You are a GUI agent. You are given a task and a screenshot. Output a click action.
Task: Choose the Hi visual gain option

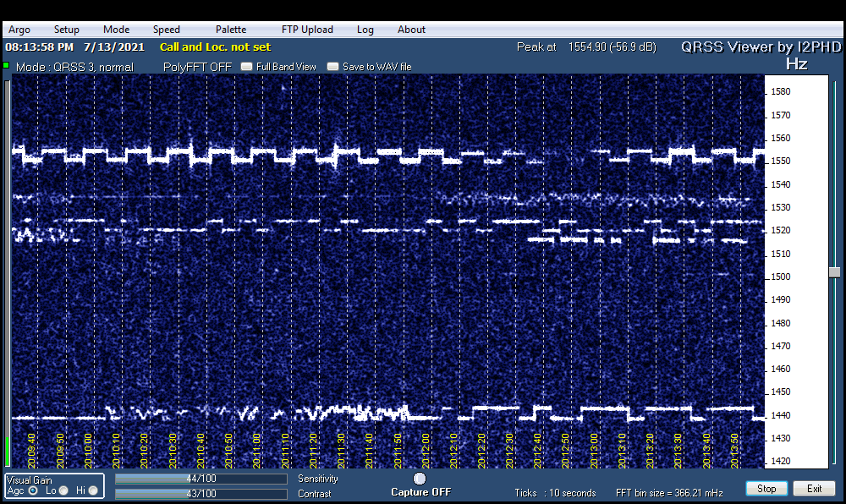coord(93,490)
